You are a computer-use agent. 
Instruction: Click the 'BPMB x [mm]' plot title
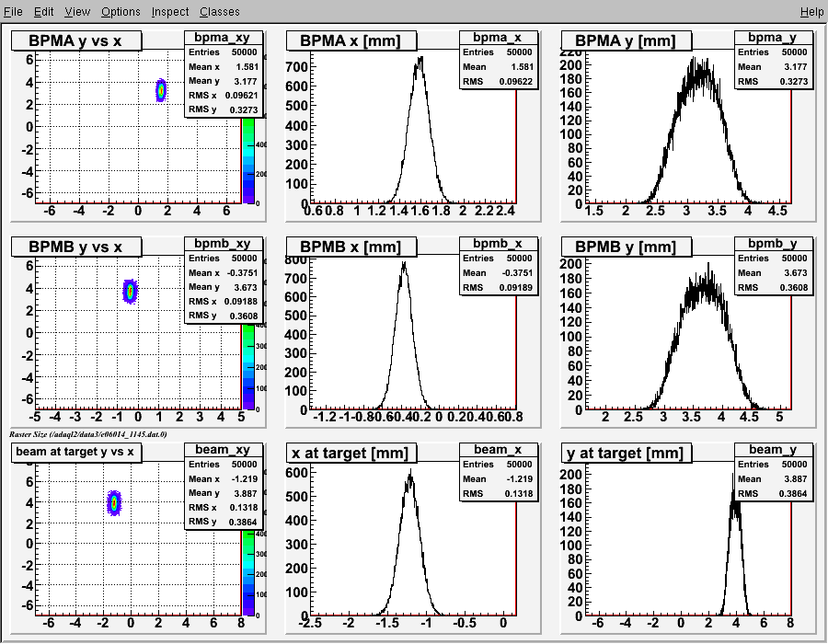click(x=351, y=247)
